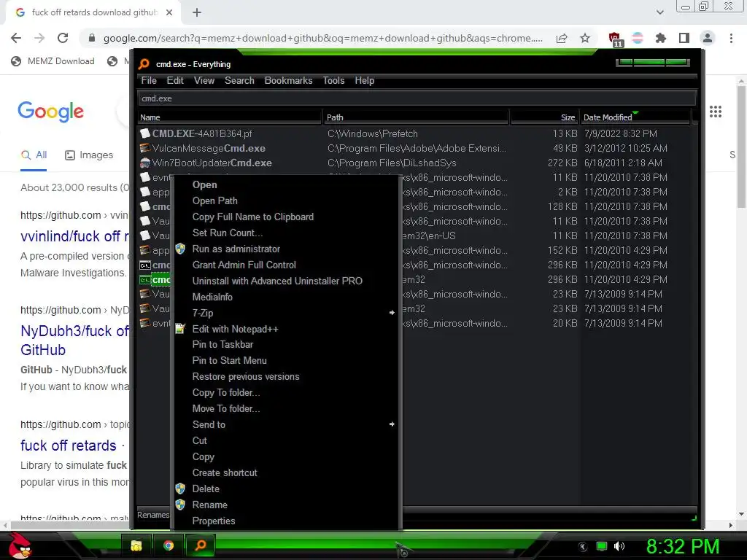Open the Tools menu in Everything
Viewport: 747px width, 560px height.
[333, 80]
